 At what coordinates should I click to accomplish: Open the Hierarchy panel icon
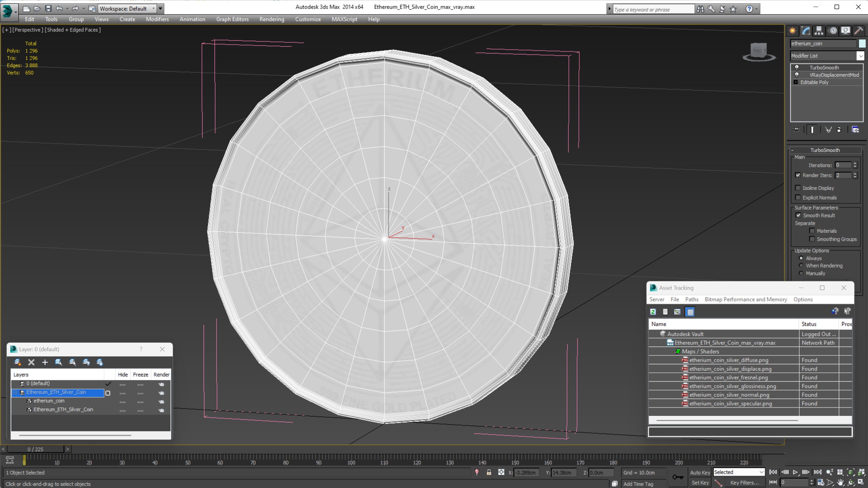819,31
